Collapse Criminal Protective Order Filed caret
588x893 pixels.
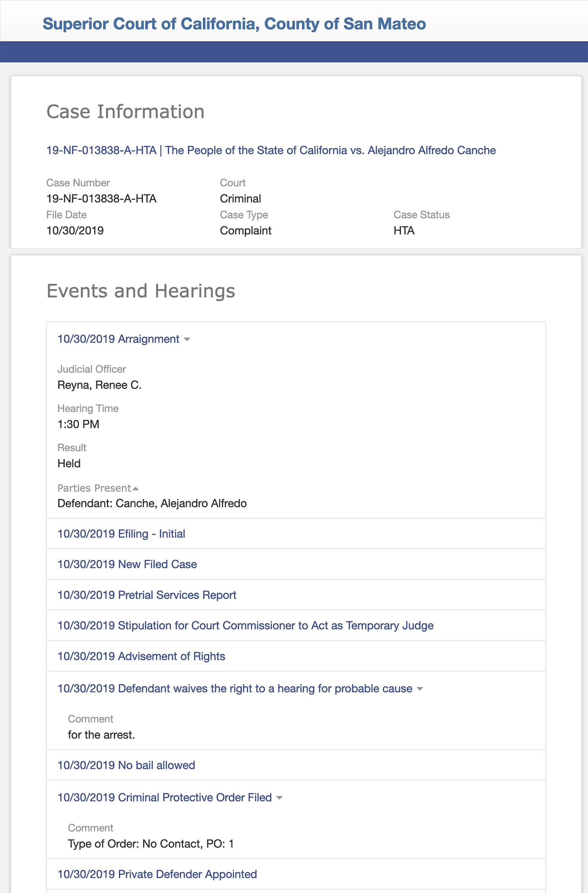[x=279, y=798]
